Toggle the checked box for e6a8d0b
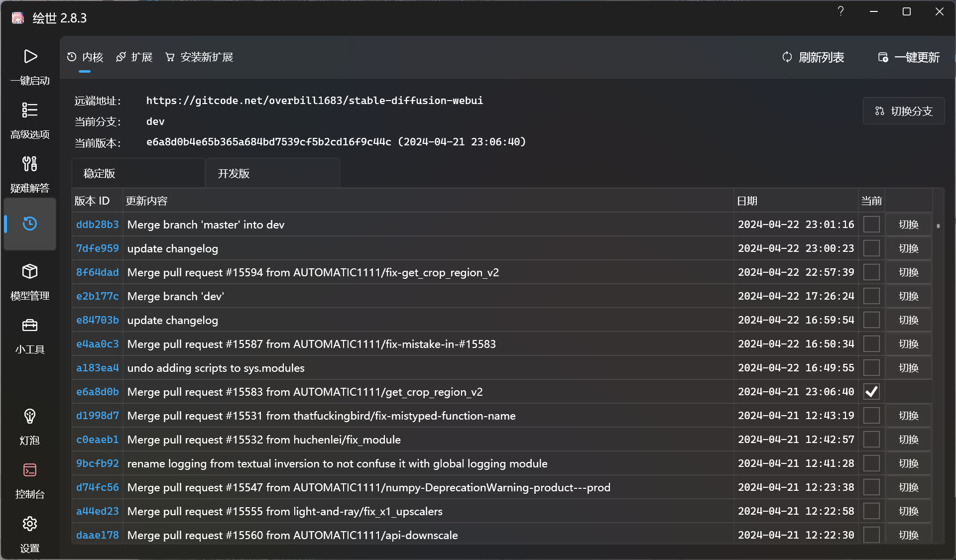956x560 pixels. 871,392
